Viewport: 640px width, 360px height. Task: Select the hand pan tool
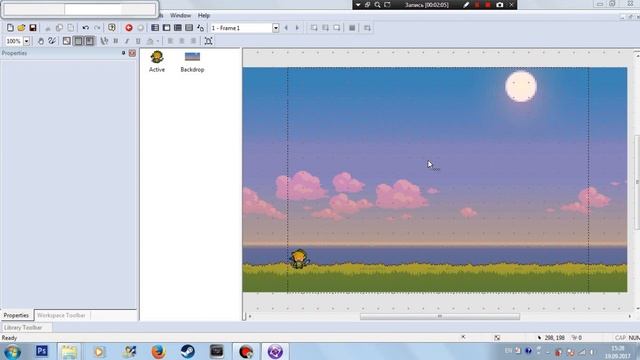[40, 41]
